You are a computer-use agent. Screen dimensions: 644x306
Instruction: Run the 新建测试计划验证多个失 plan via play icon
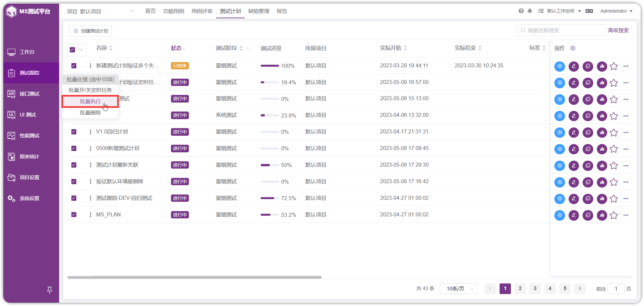coord(560,66)
